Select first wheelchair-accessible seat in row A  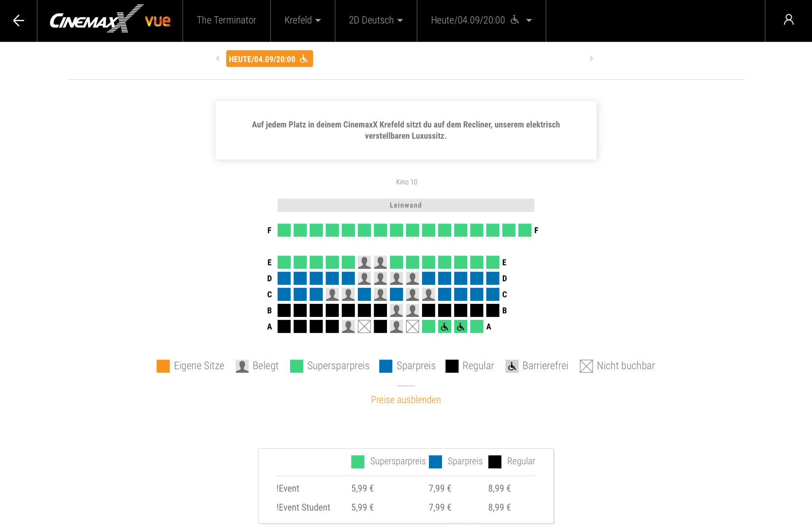[444, 327]
